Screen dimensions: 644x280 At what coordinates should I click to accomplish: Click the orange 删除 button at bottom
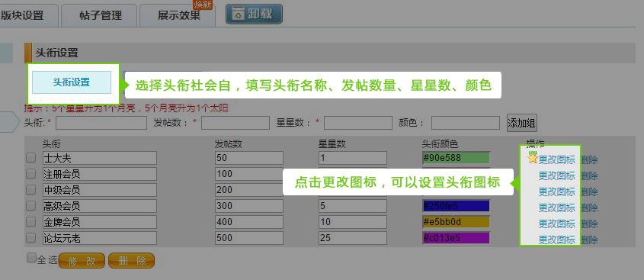coord(131,261)
